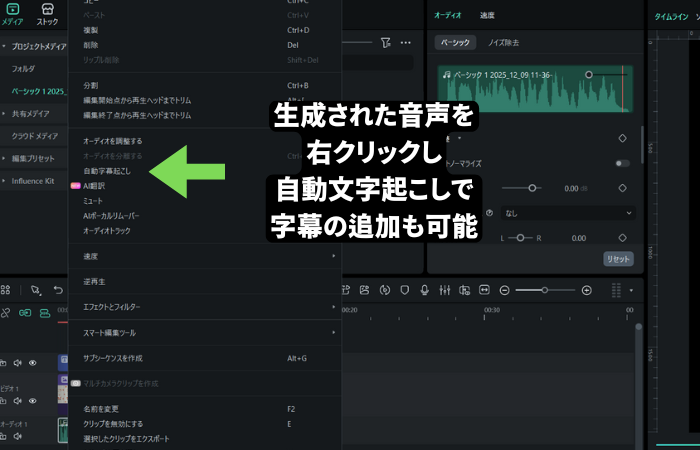Viewport: 700px width, 450px height.
Task: Click the four-squares layout icon on timeline toolbar
Action: pyautogui.click(x=5, y=290)
